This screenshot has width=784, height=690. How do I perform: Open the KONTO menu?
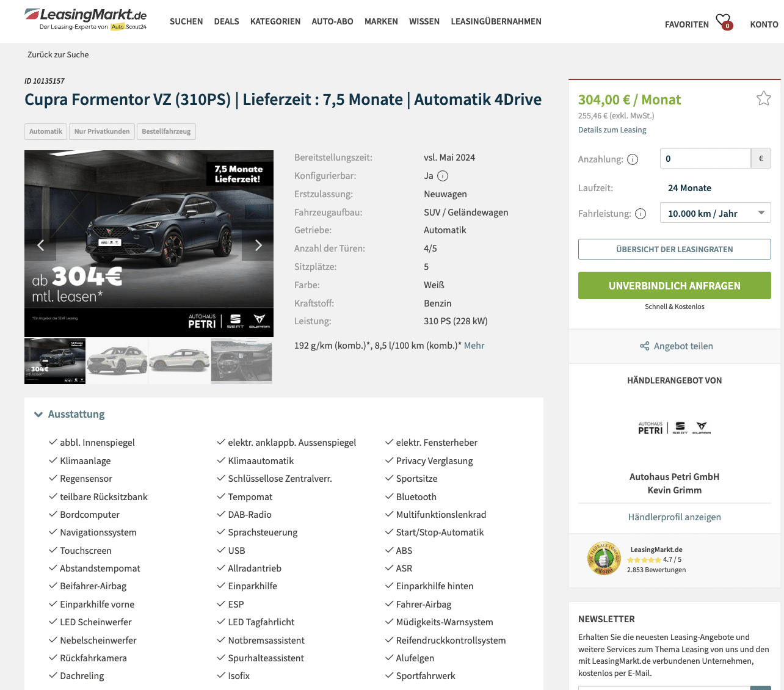(x=764, y=24)
